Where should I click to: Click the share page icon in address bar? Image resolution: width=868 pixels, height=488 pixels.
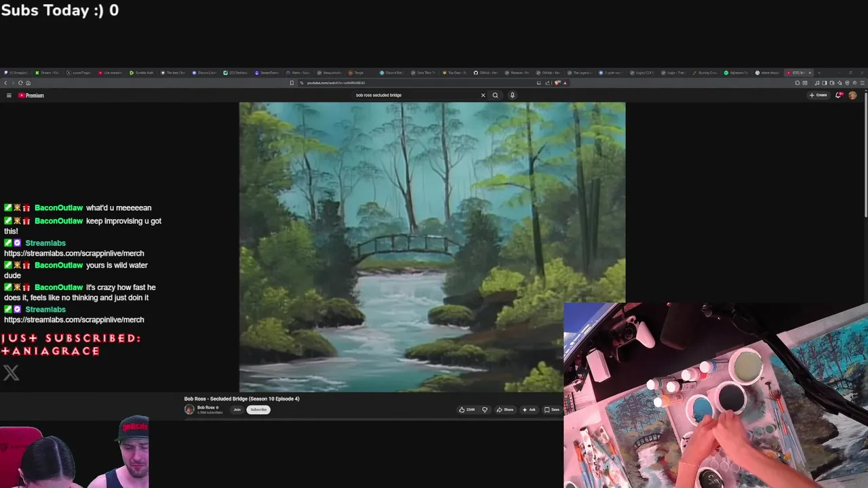(547, 83)
